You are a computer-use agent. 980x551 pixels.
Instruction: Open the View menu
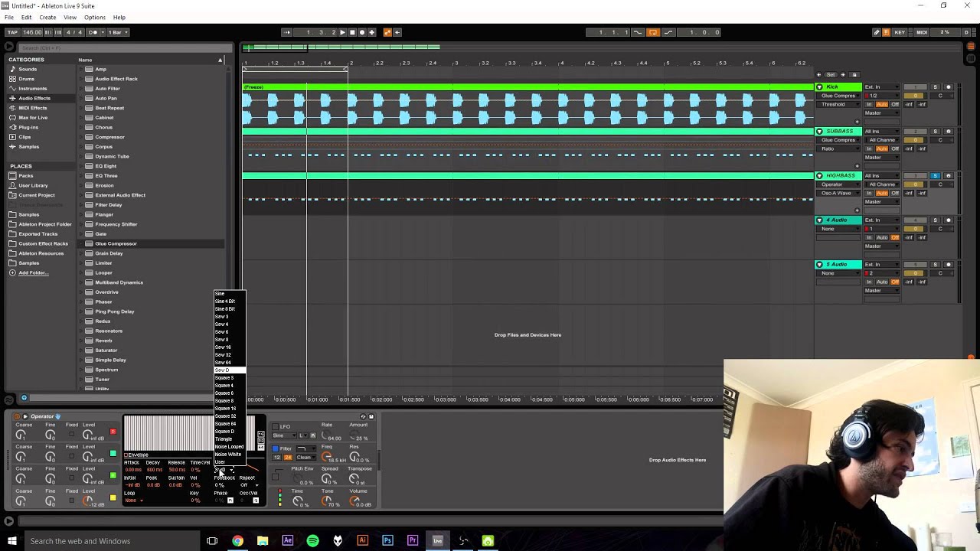70,17
